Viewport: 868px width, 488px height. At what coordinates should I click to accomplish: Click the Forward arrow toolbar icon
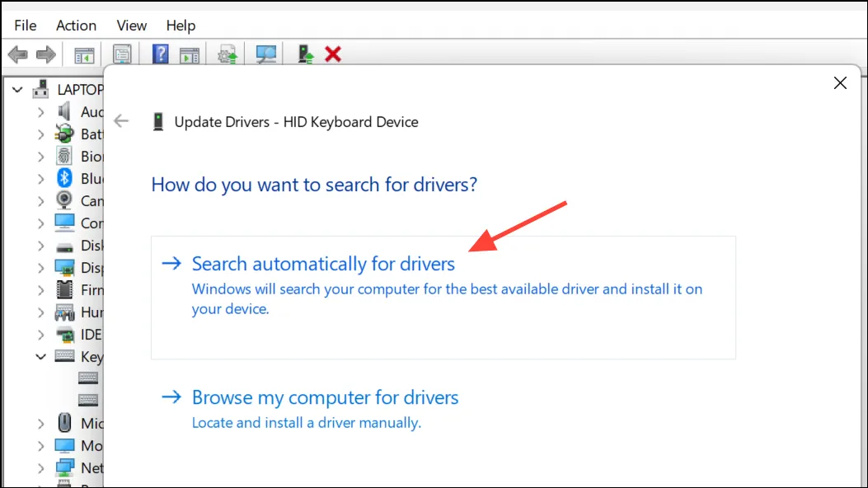(x=46, y=54)
